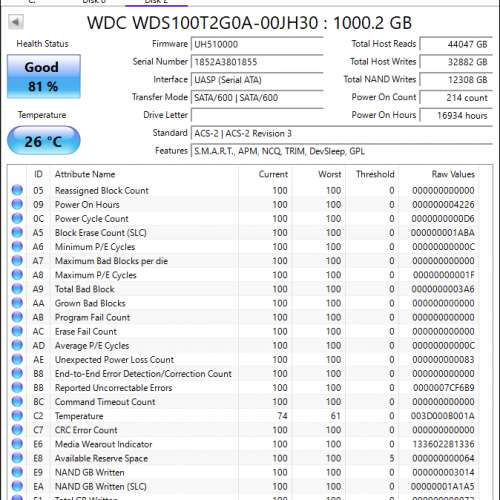Click the status orb for Maximum Bad Blocks per die
This screenshot has height=500, width=500.
click(x=17, y=260)
